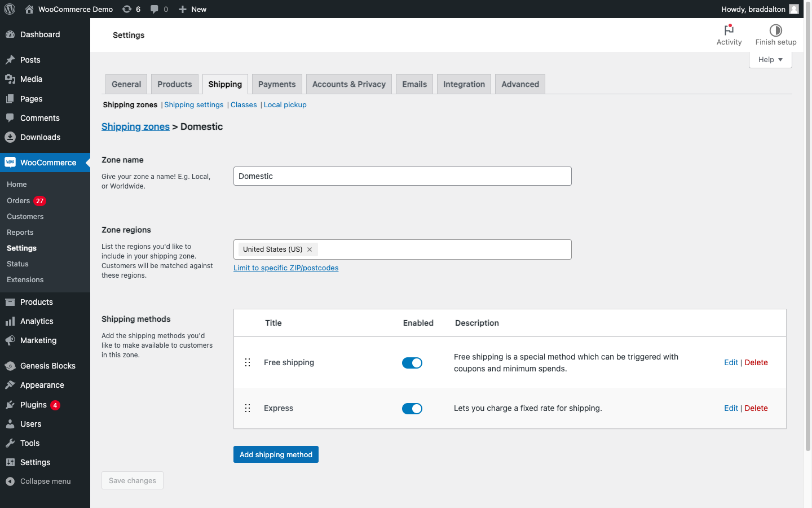Click into the Zone name field
The width and height of the screenshot is (812, 508).
[x=402, y=176]
